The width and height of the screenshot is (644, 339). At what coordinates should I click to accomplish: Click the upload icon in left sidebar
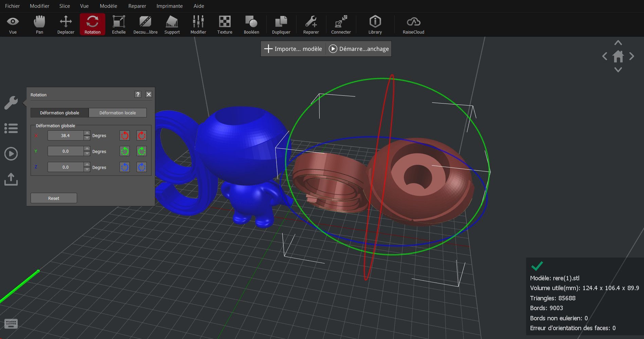click(11, 179)
